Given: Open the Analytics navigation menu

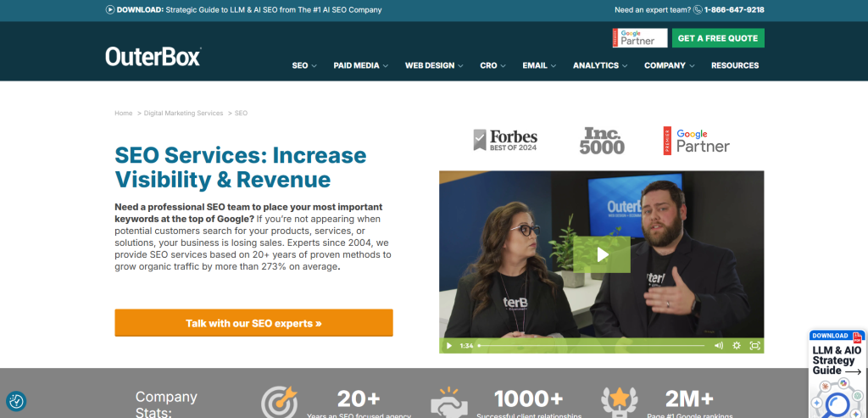Looking at the screenshot, I should click(601, 65).
